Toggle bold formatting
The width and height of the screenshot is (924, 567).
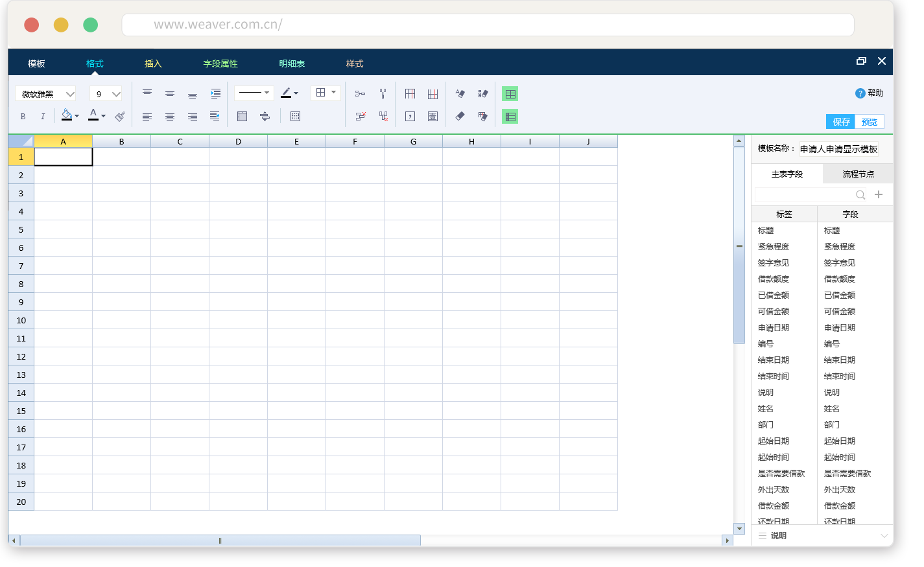(x=23, y=117)
